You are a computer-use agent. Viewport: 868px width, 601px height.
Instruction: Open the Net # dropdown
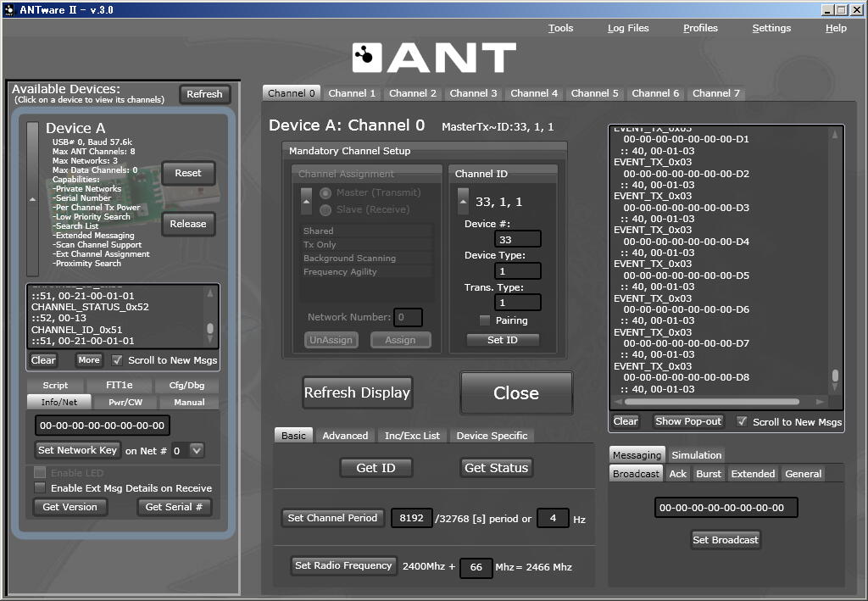pyautogui.click(x=197, y=450)
